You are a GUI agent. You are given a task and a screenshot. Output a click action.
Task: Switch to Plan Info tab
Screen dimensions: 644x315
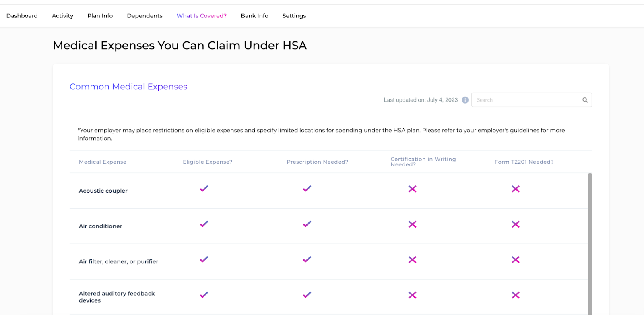(x=100, y=16)
